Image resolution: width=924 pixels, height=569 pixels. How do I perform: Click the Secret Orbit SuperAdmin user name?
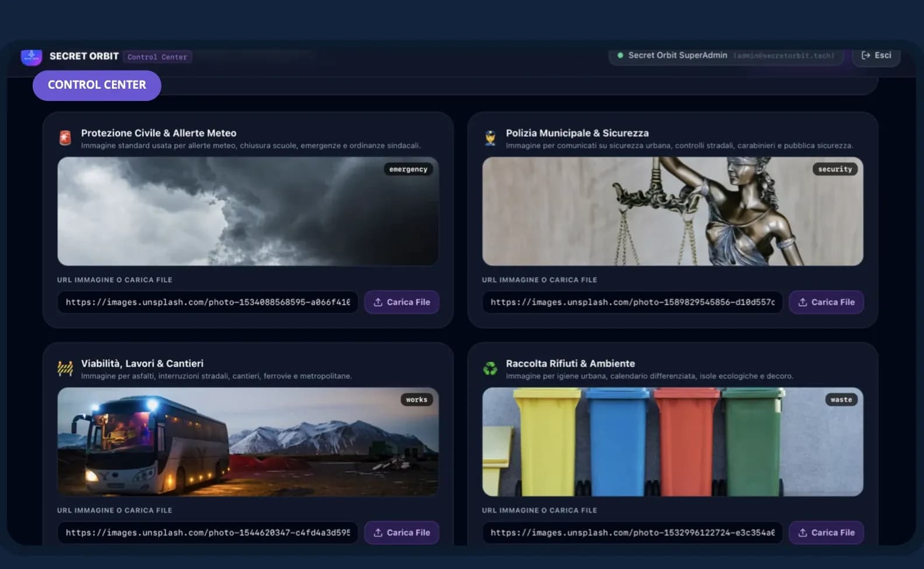[678, 55]
